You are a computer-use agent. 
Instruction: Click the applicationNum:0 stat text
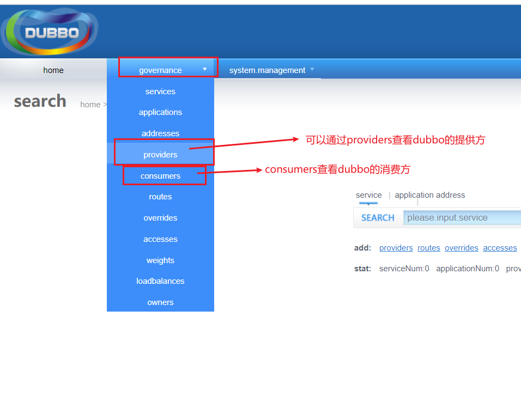[468, 268]
